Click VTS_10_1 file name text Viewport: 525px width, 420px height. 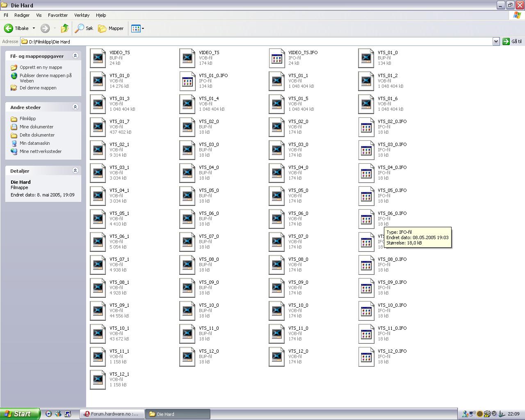(119, 328)
